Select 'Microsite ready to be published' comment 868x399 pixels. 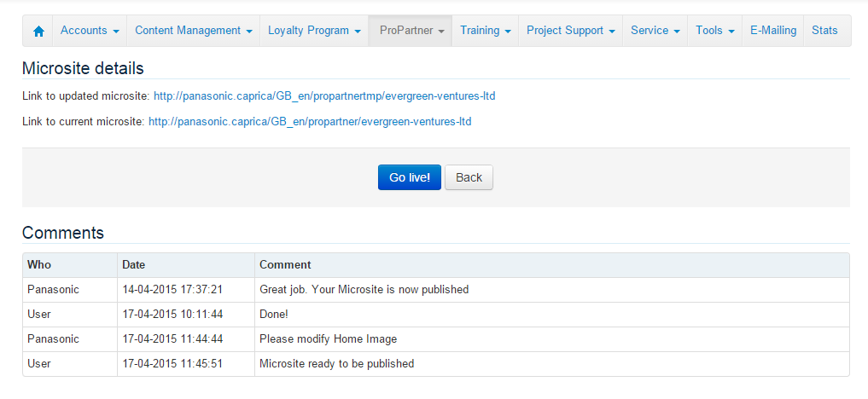pyautogui.click(x=552, y=364)
